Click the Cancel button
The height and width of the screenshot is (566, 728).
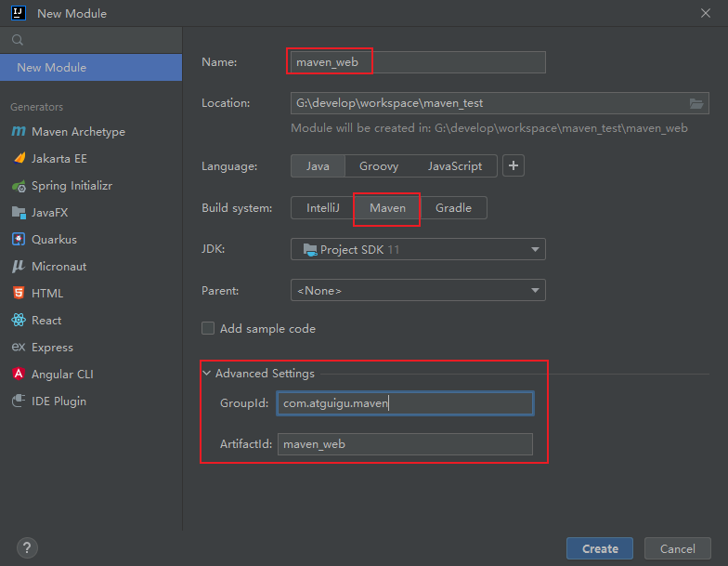click(x=678, y=548)
